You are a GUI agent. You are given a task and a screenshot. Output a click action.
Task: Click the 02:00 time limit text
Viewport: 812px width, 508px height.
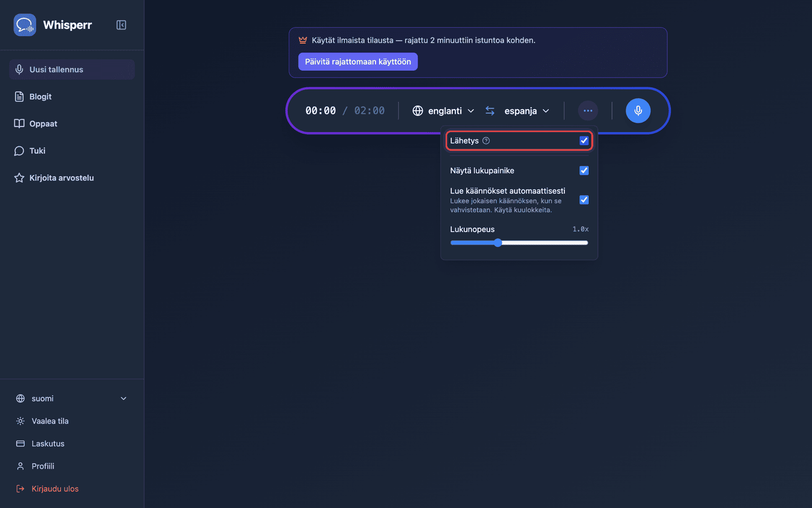[x=369, y=111]
